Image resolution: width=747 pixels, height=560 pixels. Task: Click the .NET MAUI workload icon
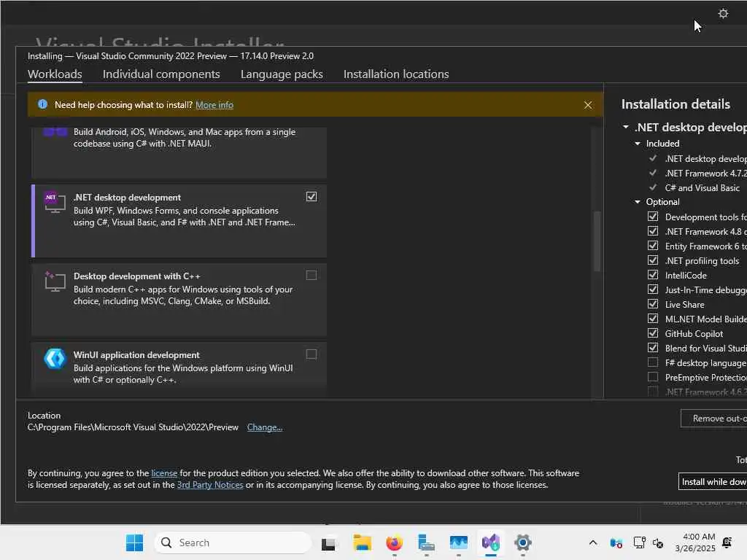click(55, 132)
